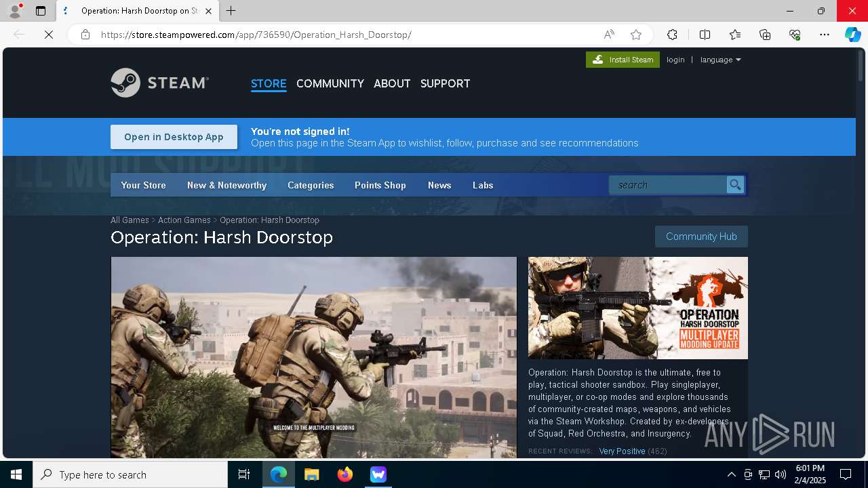Click the All Games breadcrumb
The width and height of the screenshot is (868, 488).
pyautogui.click(x=130, y=220)
